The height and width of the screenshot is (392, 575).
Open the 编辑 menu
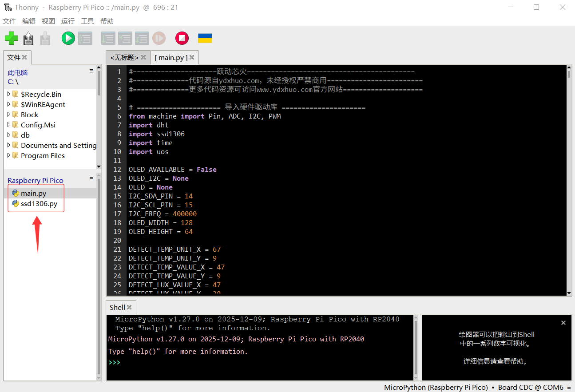coord(29,21)
